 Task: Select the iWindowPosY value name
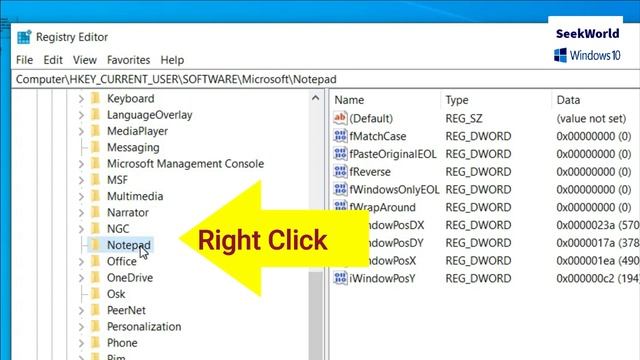382,278
